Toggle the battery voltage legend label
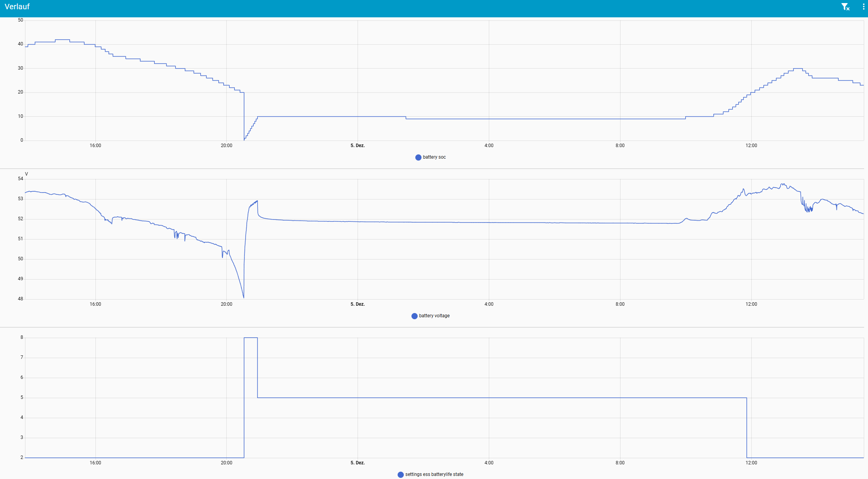The image size is (868, 479). [434, 316]
